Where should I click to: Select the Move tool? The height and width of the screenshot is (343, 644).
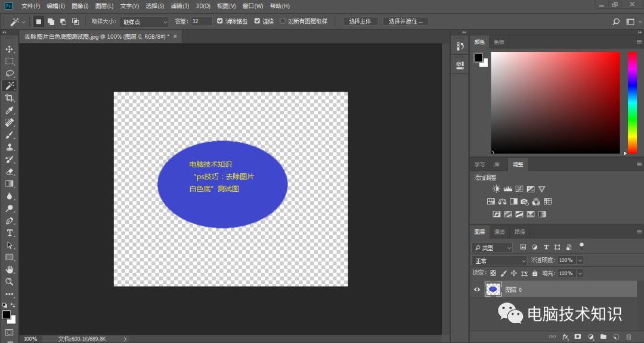click(10, 49)
